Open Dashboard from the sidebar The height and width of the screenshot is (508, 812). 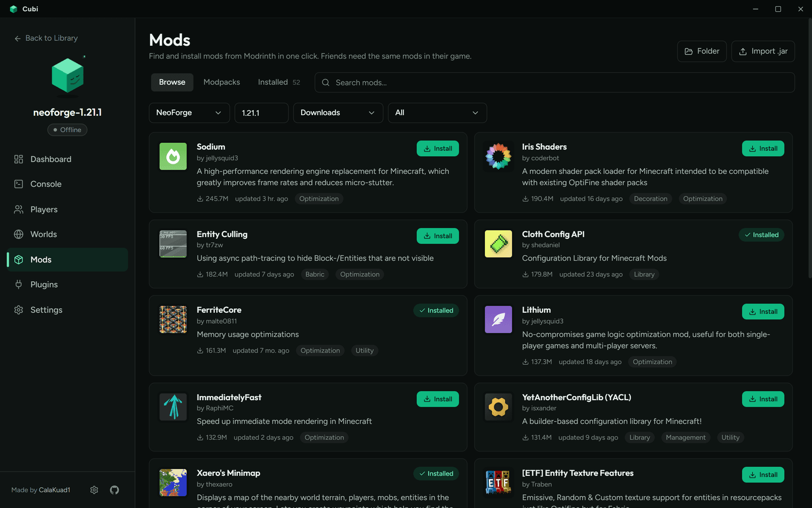click(67, 159)
